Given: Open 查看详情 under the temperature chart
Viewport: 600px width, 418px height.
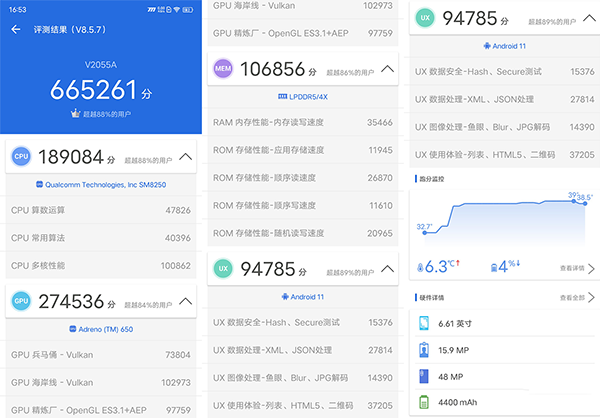Looking at the screenshot, I should point(572,268).
